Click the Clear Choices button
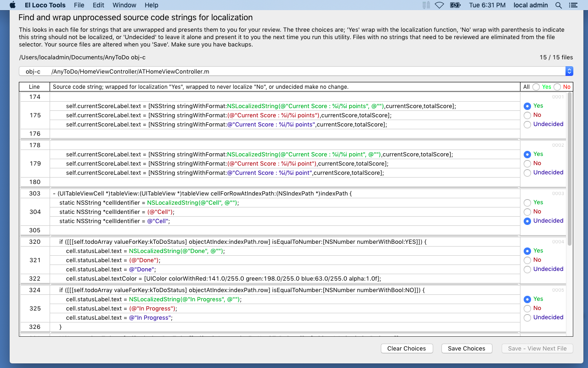 (x=407, y=348)
